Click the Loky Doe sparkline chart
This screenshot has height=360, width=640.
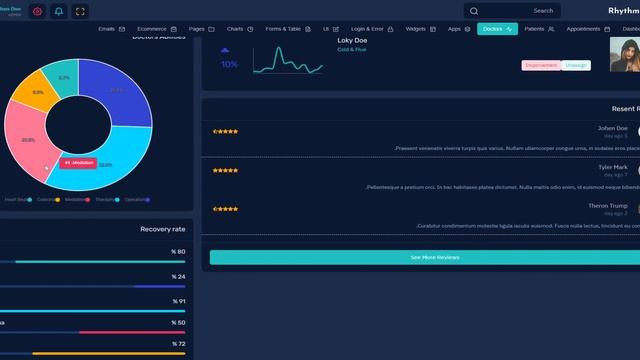(288, 60)
